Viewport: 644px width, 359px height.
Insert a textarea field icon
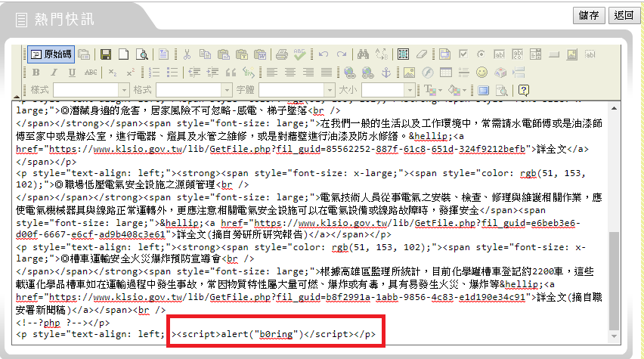coord(518,54)
